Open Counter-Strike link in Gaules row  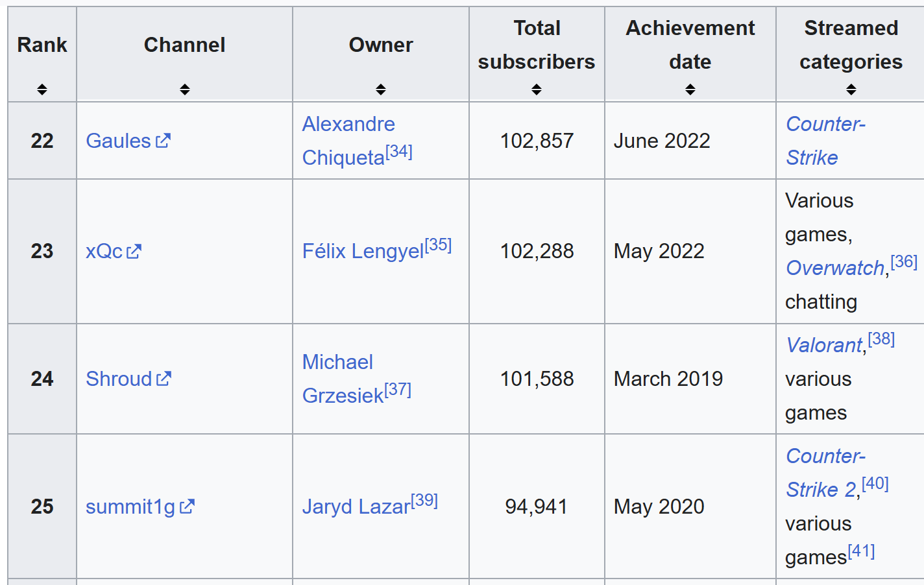(x=825, y=141)
